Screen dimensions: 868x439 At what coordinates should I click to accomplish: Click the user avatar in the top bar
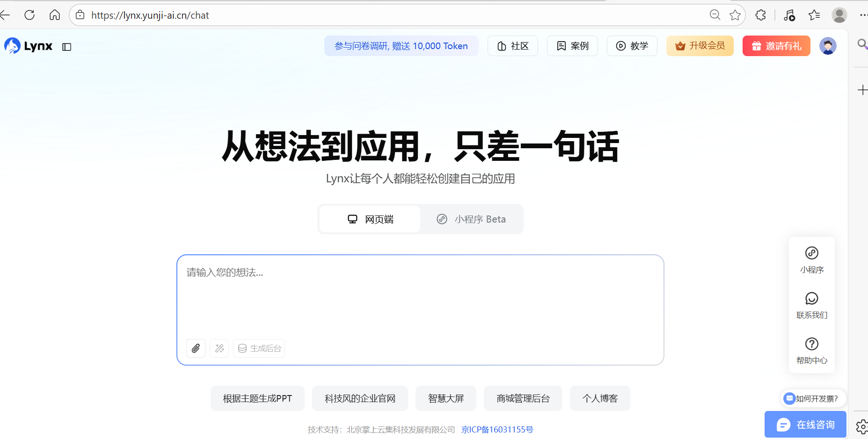tap(828, 45)
